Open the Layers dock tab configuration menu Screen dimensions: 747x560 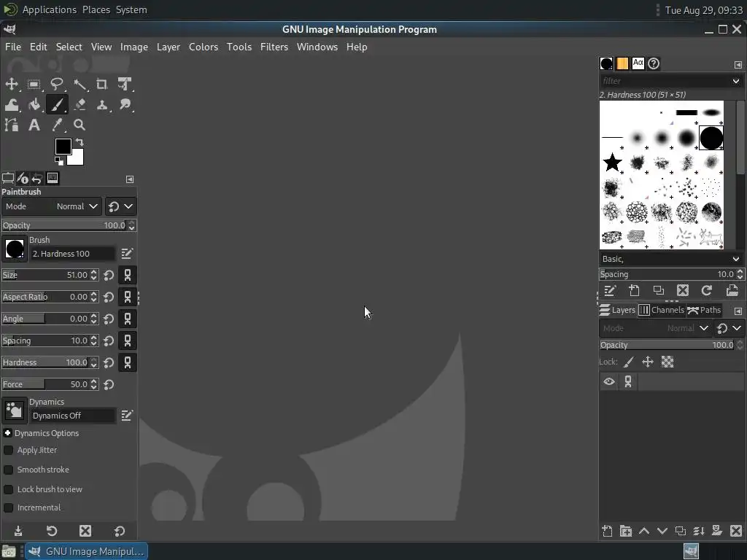(738, 311)
